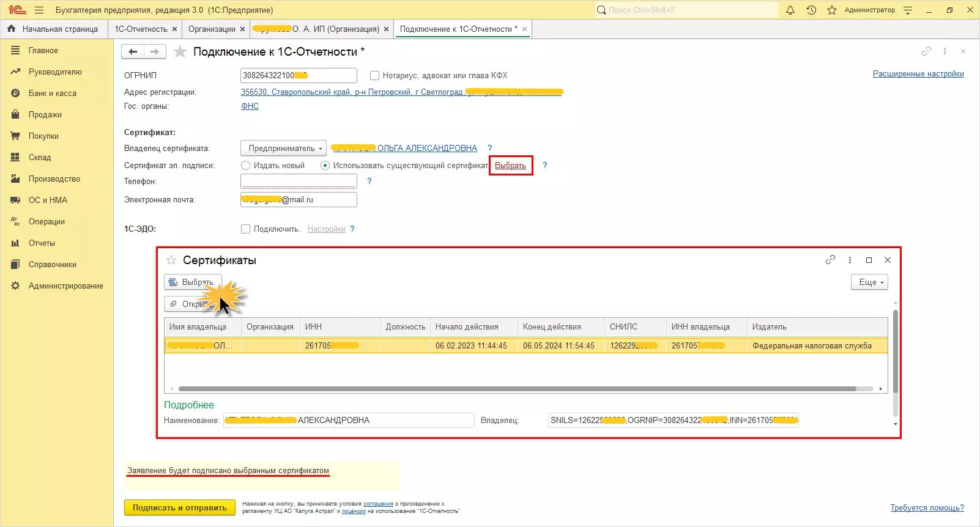Image resolution: width=980 pixels, height=527 pixels.
Task: Switch to Начальная страница tab
Action: pyautogui.click(x=60, y=29)
